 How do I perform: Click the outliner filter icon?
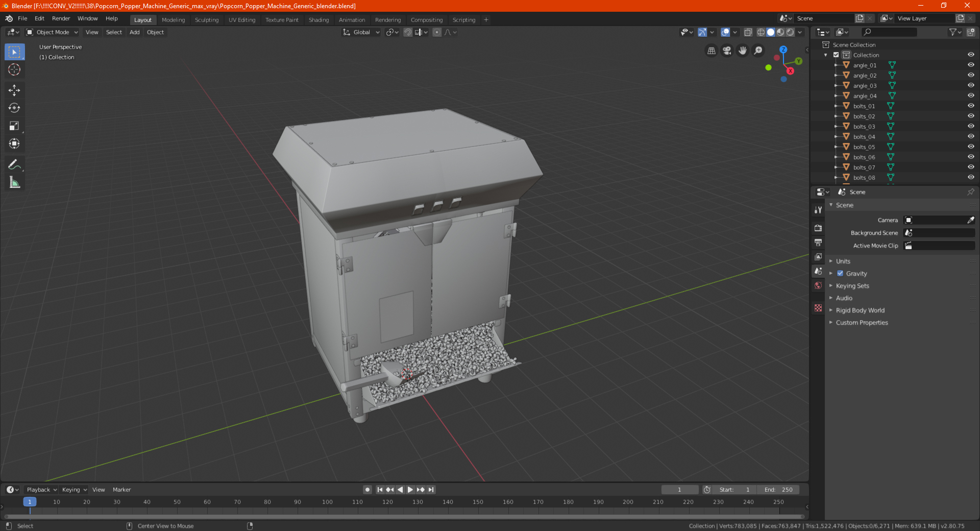point(955,32)
